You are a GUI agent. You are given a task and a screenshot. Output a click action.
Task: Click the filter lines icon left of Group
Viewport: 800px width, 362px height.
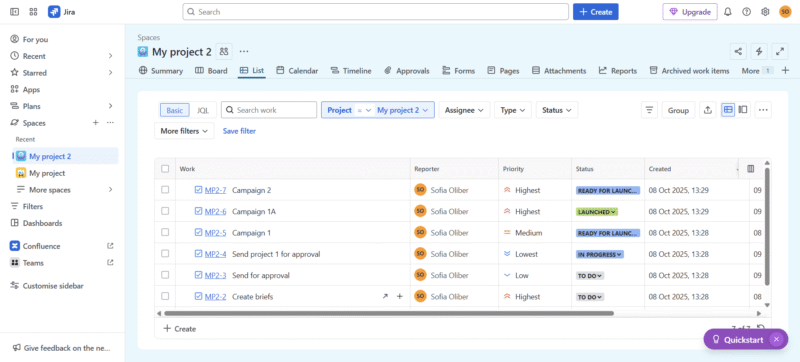coord(649,110)
